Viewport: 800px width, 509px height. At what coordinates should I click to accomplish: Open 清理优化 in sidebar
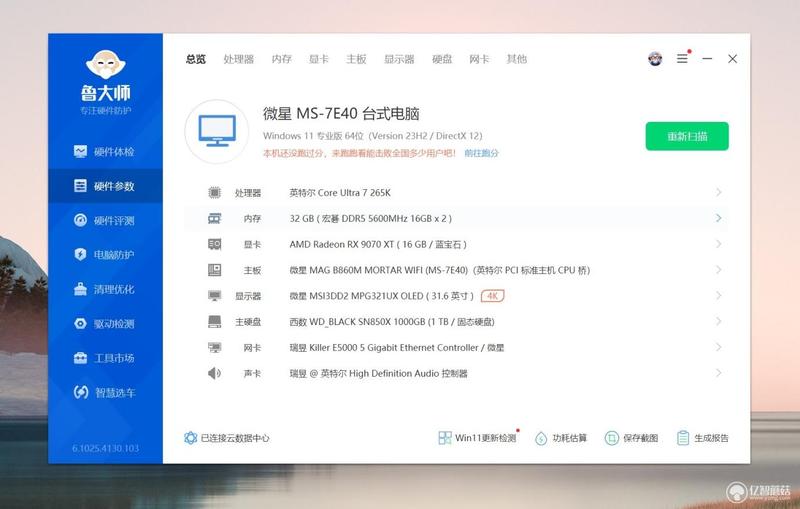104,289
